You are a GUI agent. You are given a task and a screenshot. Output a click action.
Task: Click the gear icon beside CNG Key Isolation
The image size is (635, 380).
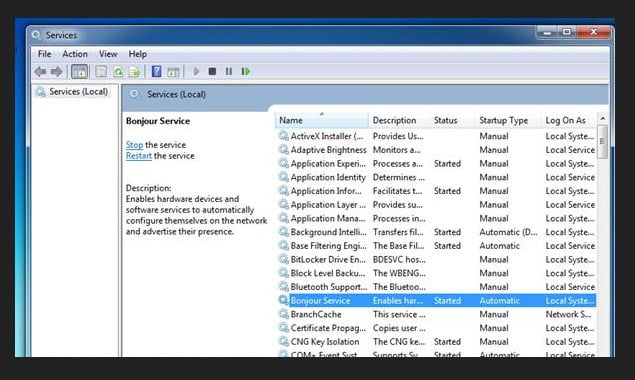(283, 342)
